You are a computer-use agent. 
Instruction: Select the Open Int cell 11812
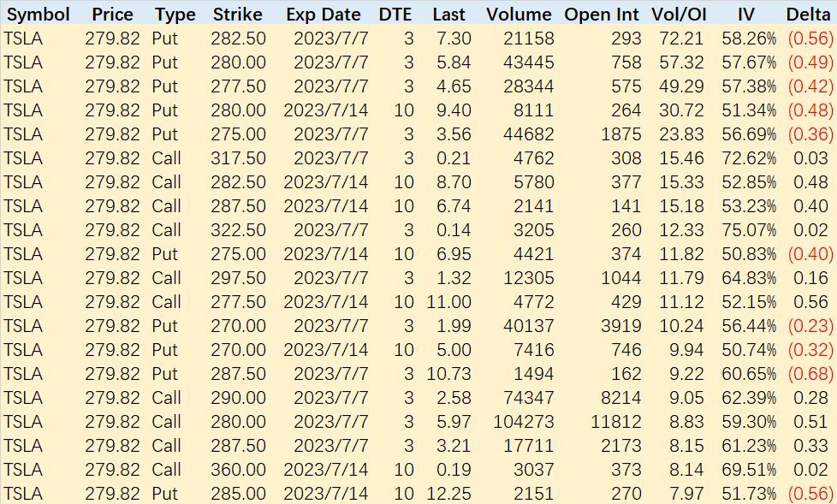coord(616,422)
